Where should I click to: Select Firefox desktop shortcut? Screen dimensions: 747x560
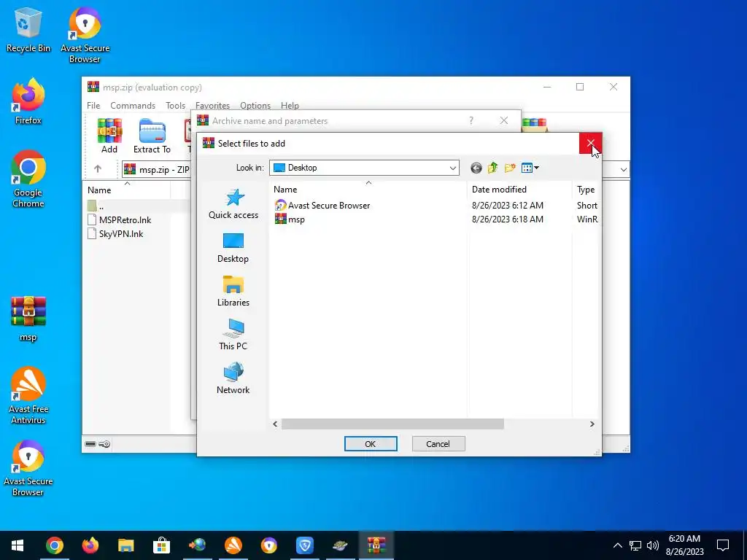(28, 101)
